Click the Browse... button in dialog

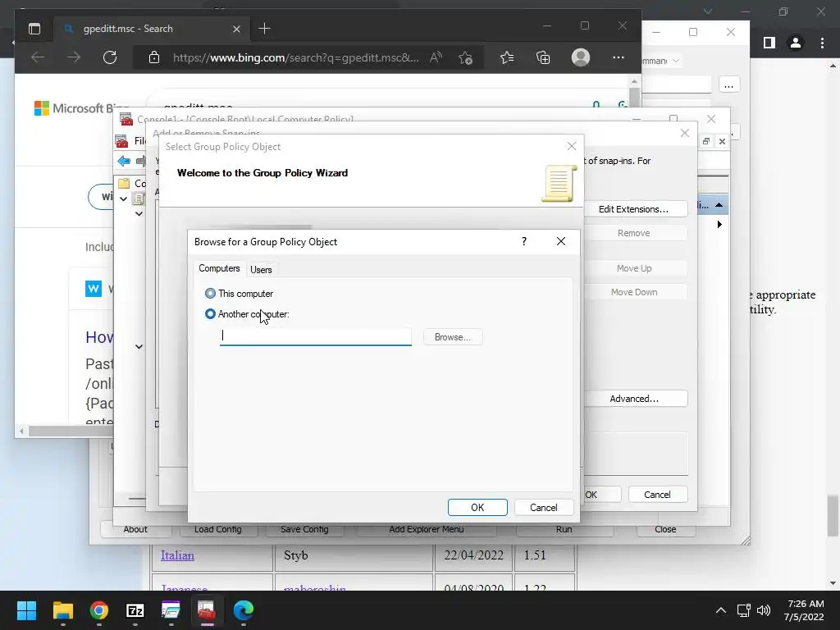(453, 337)
